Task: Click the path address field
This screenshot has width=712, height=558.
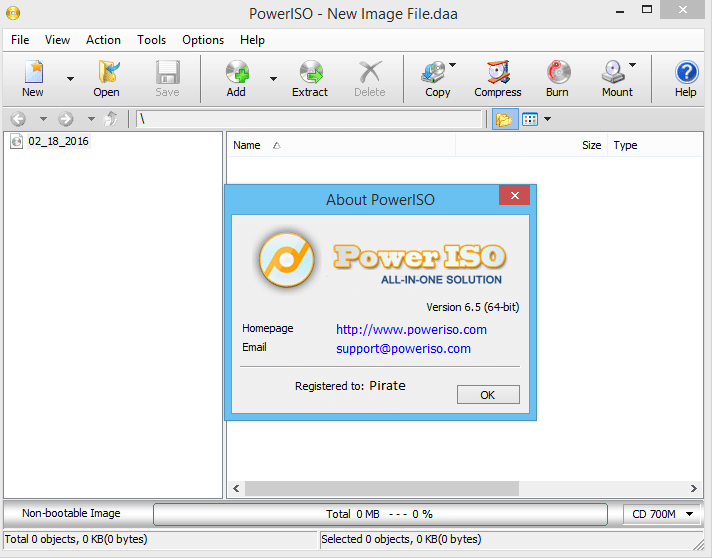Action: (309, 119)
